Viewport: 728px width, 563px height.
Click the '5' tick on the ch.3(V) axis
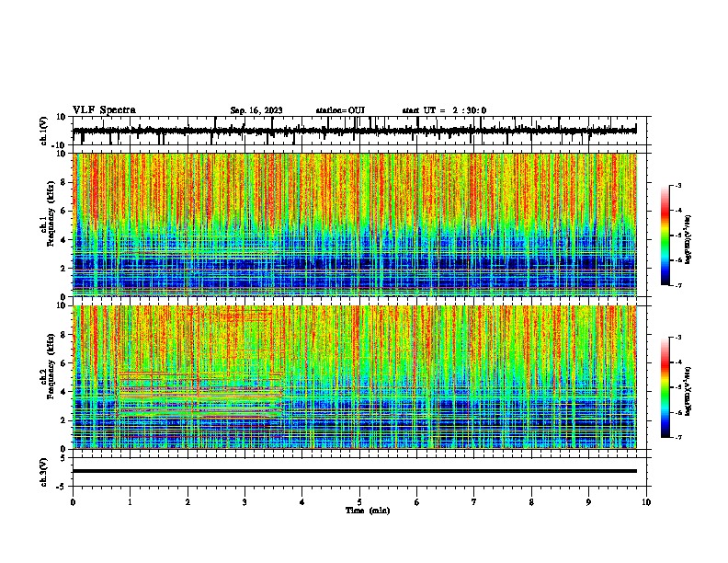tap(64, 457)
